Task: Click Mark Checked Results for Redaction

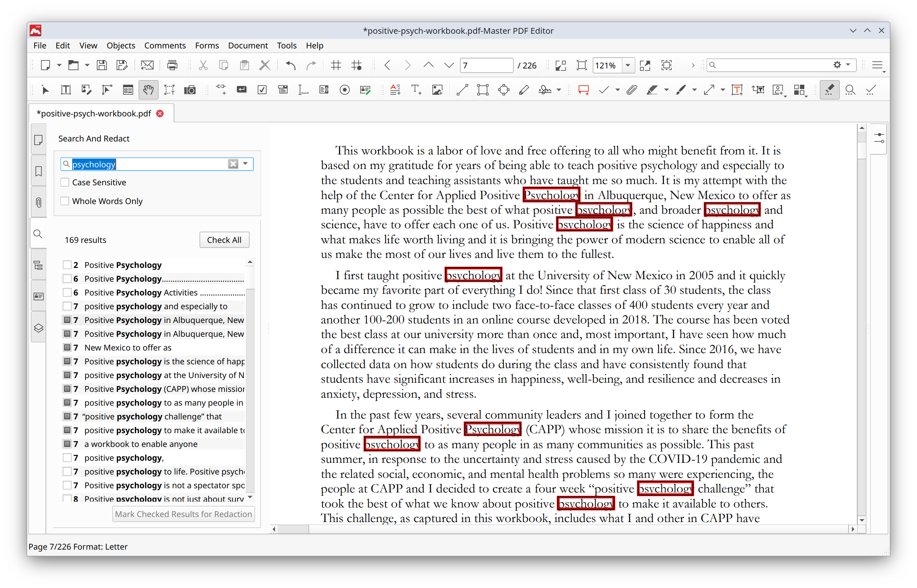Action: pos(183,514)
